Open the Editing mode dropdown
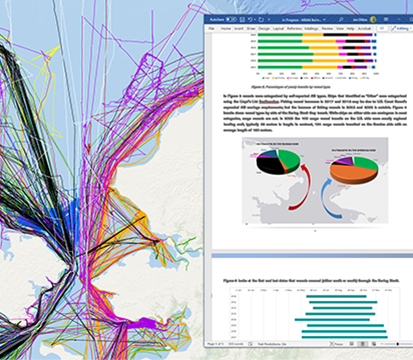The width and height of the screenshot is (413, 360). (x=401, y=29)
